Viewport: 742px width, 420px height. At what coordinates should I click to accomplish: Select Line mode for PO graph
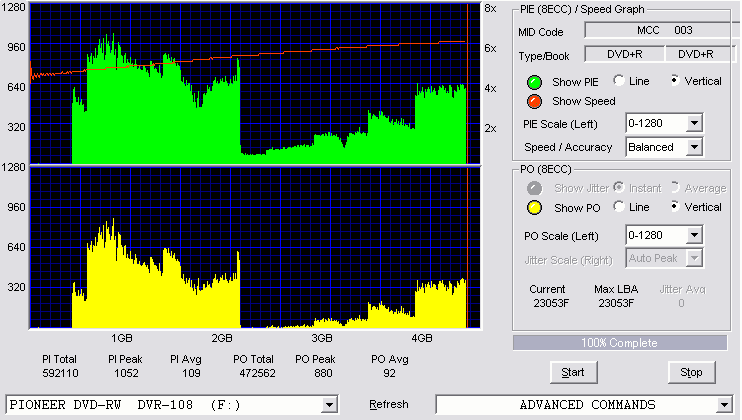pos(618,206)
